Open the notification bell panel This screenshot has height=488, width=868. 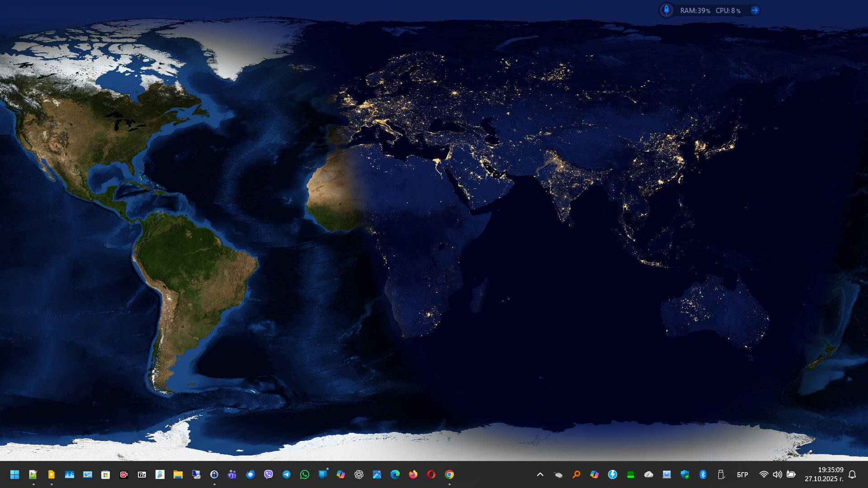point(852,474)
